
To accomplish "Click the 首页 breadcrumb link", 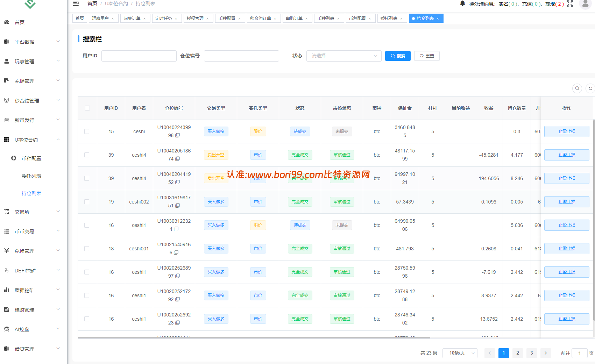I will coord(92,3).
